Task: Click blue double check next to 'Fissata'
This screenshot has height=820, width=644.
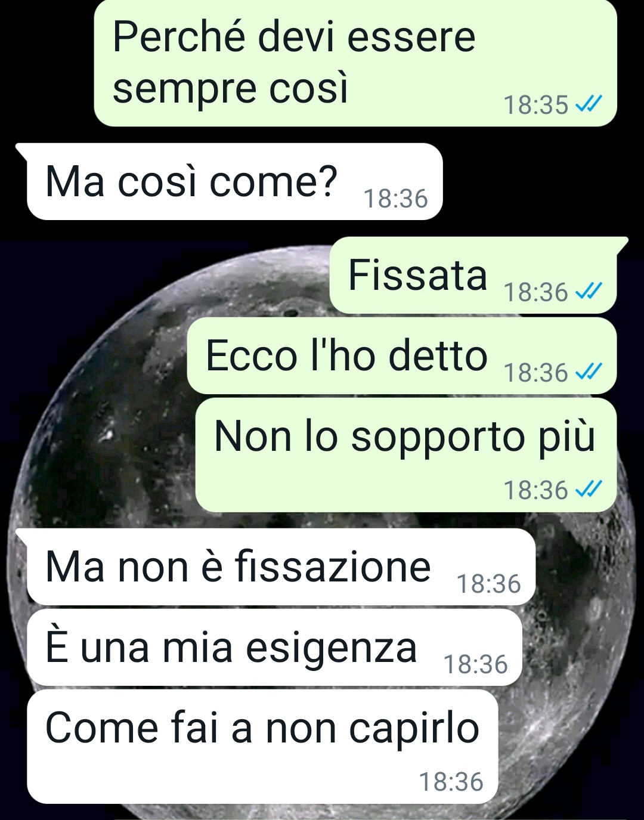Action: 589,292
